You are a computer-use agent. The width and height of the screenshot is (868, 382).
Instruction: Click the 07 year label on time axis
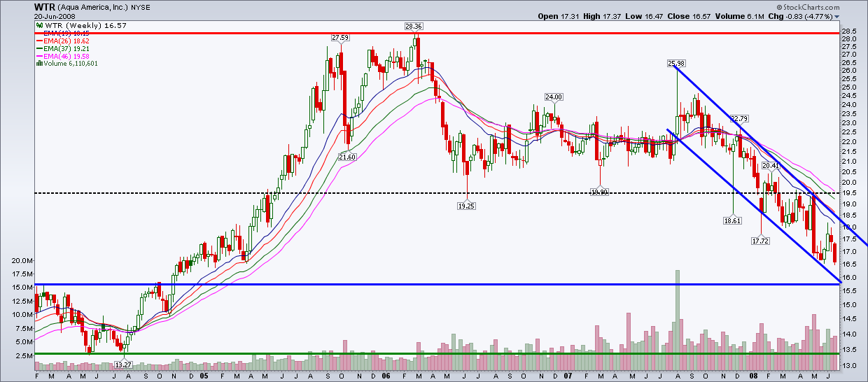568,376
